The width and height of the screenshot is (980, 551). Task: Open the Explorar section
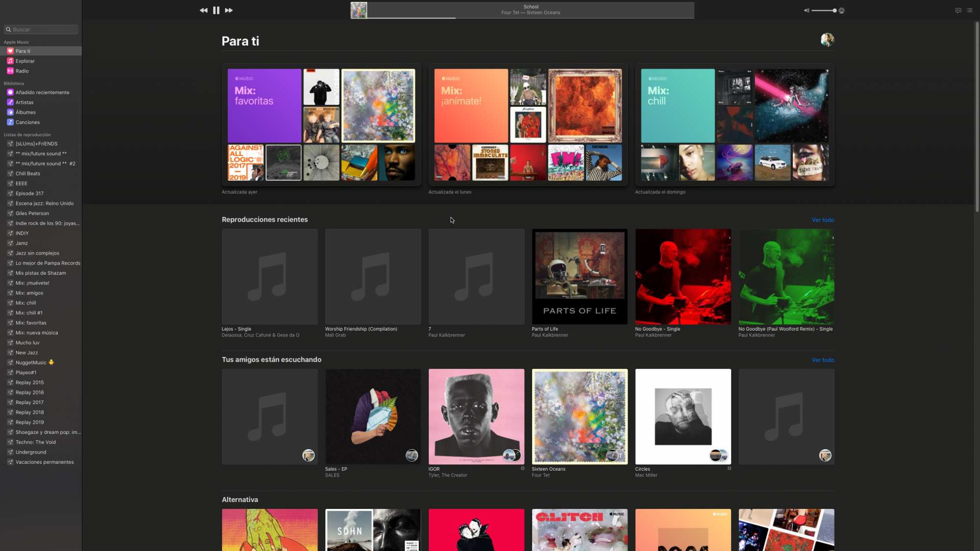25,61
